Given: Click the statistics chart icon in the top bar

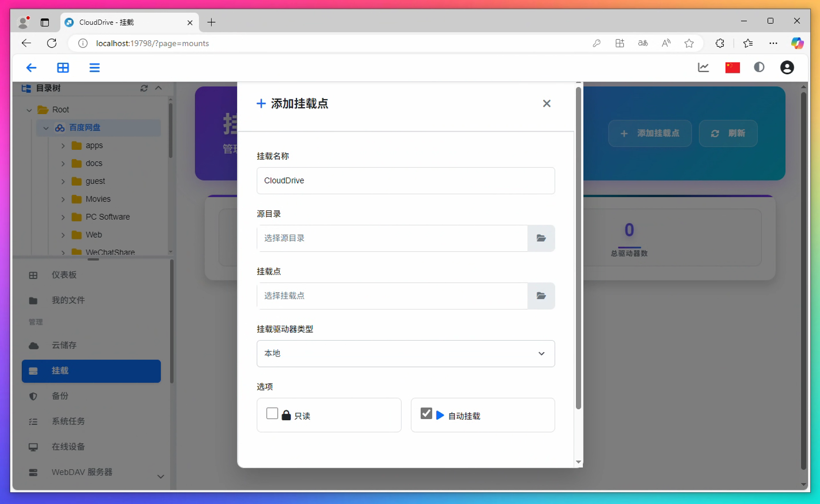Looking at the screenshot, I should tap(704, 67).
